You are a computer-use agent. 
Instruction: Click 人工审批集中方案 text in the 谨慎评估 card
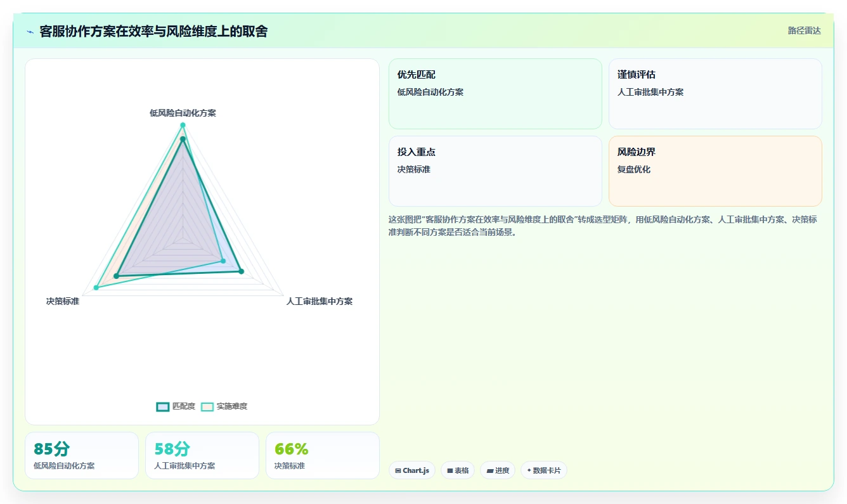click(650, 92)
